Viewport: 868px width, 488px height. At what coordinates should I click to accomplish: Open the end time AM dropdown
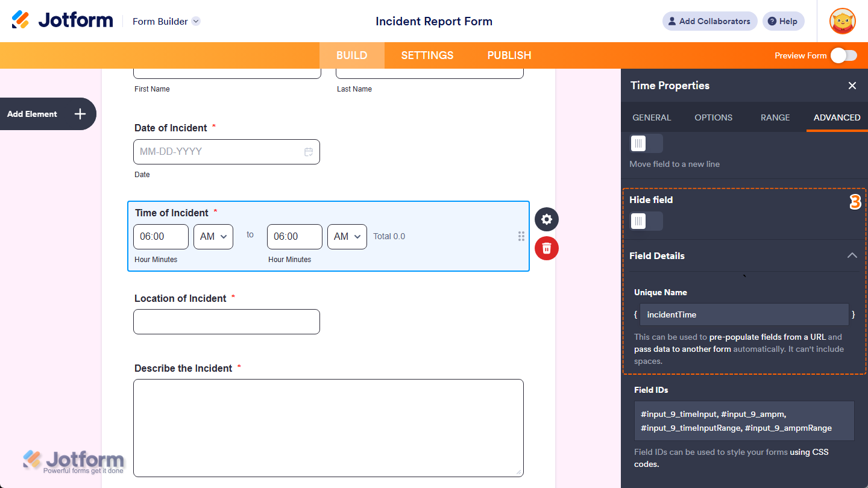pos(347,237)
